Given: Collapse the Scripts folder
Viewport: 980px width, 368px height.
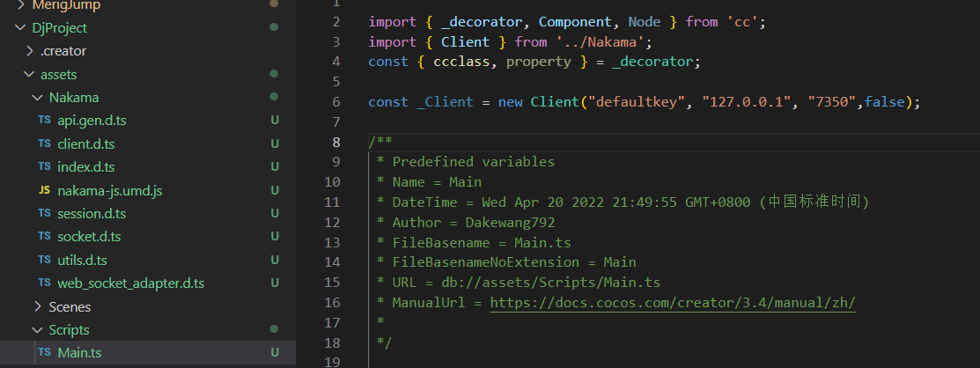Looking at the screenshot, I should coord(38,330).
